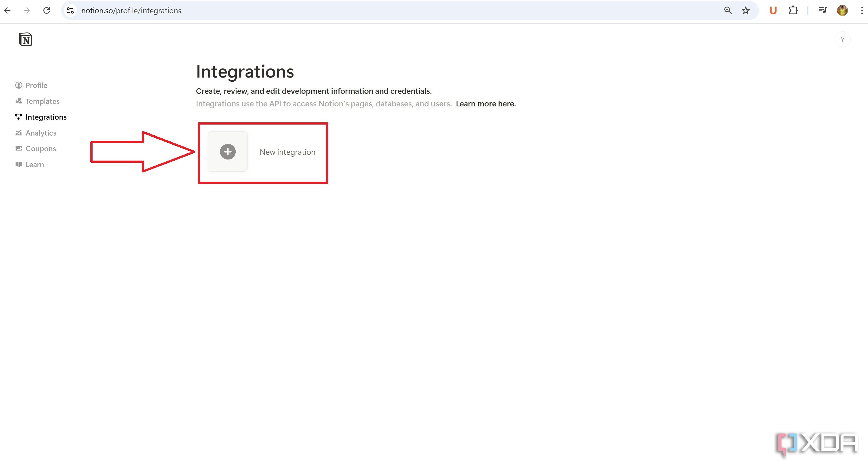Open site information icon in address bar
Screen dimensions: 868x468
pos(70,10)
